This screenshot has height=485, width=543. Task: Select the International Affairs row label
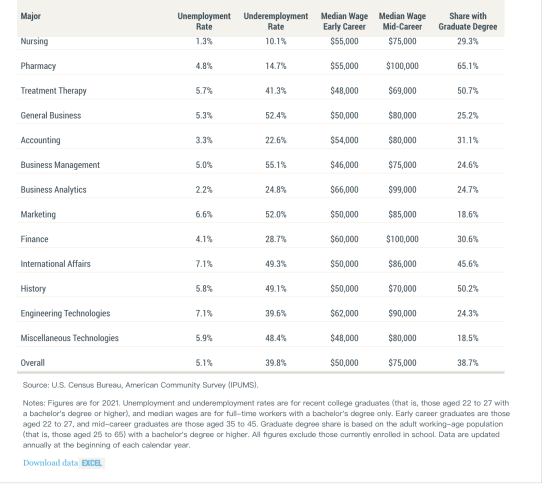pos(55,264)
